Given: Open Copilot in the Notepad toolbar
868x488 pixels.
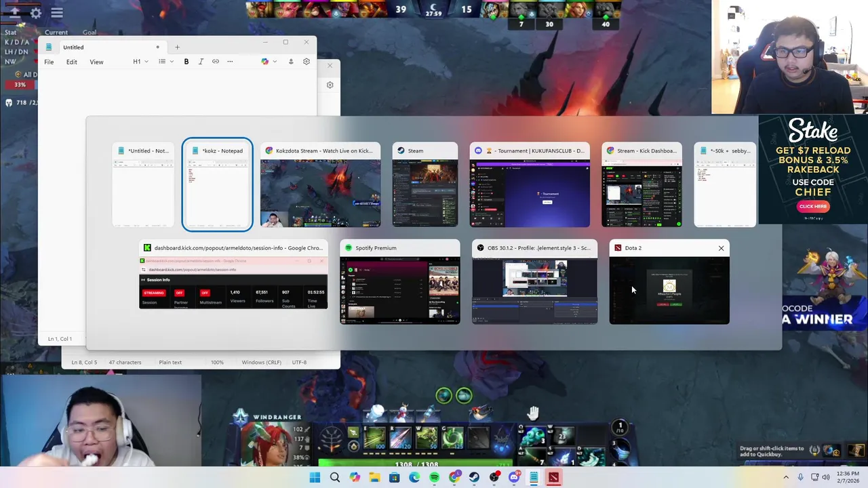Looking at the screenshot, I should pos(265,62).
